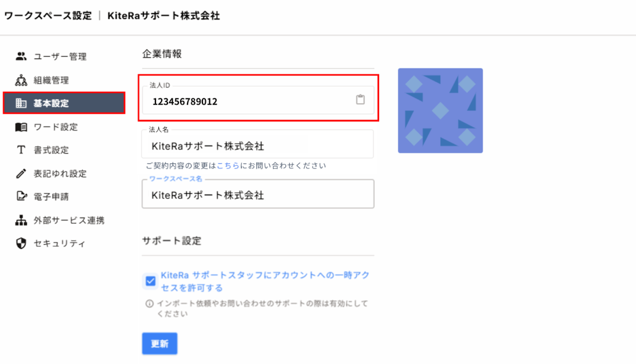Click the 書式設定 text icon
The width and height of the screenshot is (636, 364).
point(21,150)
